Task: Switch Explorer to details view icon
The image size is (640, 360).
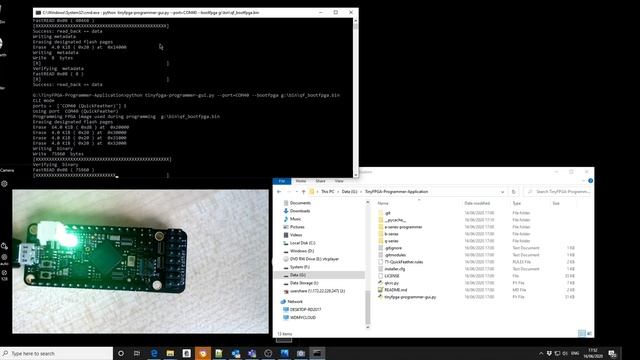Action: pos(582,333)
